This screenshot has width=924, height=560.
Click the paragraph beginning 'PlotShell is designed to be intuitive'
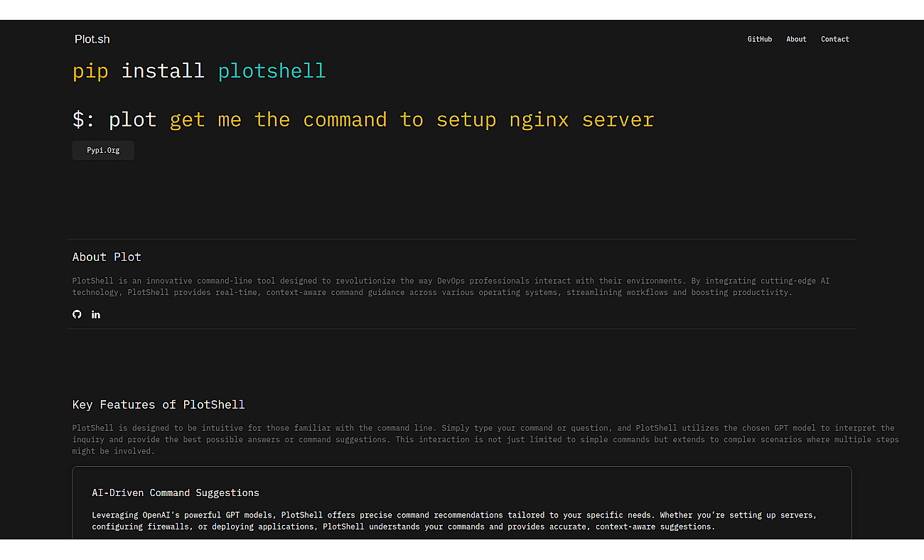[x=485, y=439]
